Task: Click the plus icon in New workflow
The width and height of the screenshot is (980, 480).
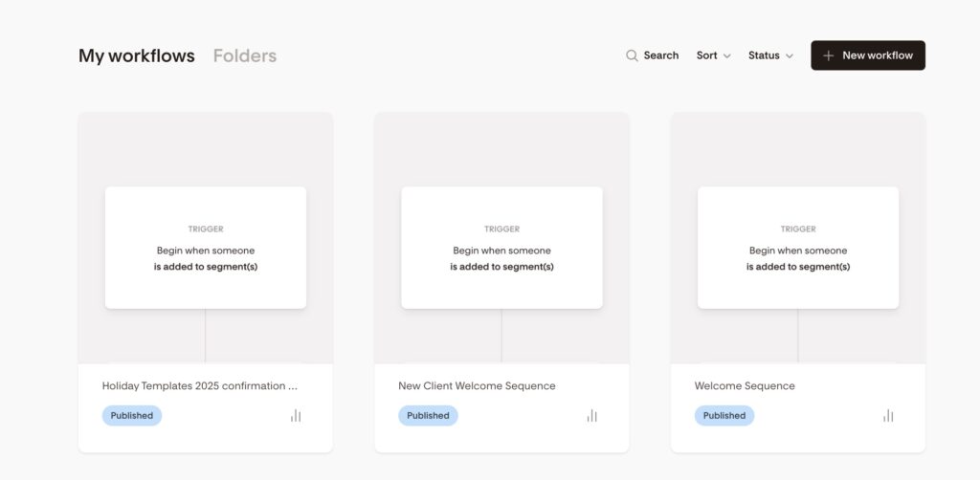Action: click(829, 55)
